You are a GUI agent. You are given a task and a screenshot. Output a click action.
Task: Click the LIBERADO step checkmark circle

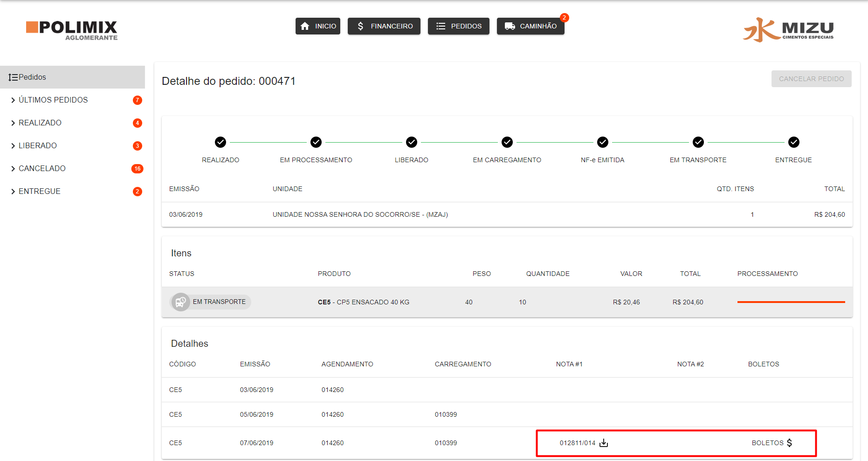412,142
